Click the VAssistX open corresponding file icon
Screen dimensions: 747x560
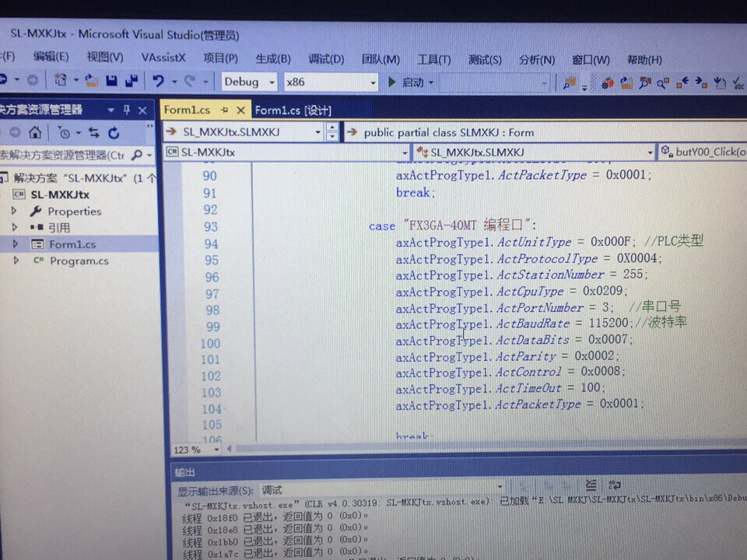click(626, 83)
